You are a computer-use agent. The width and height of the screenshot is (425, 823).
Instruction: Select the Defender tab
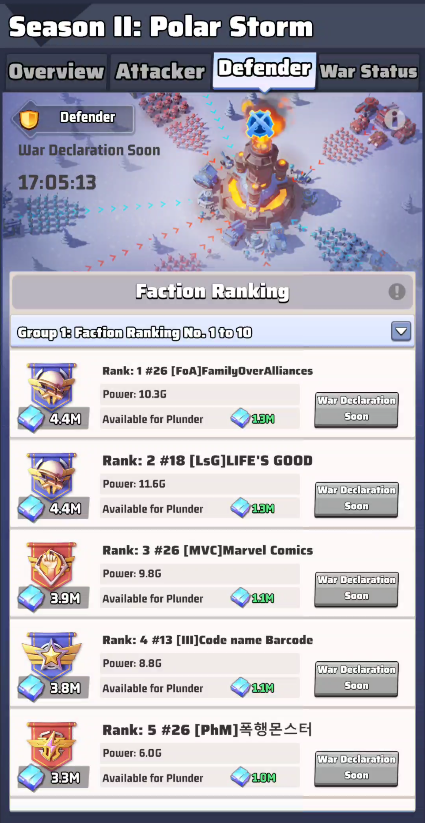(x=264, y=70)
